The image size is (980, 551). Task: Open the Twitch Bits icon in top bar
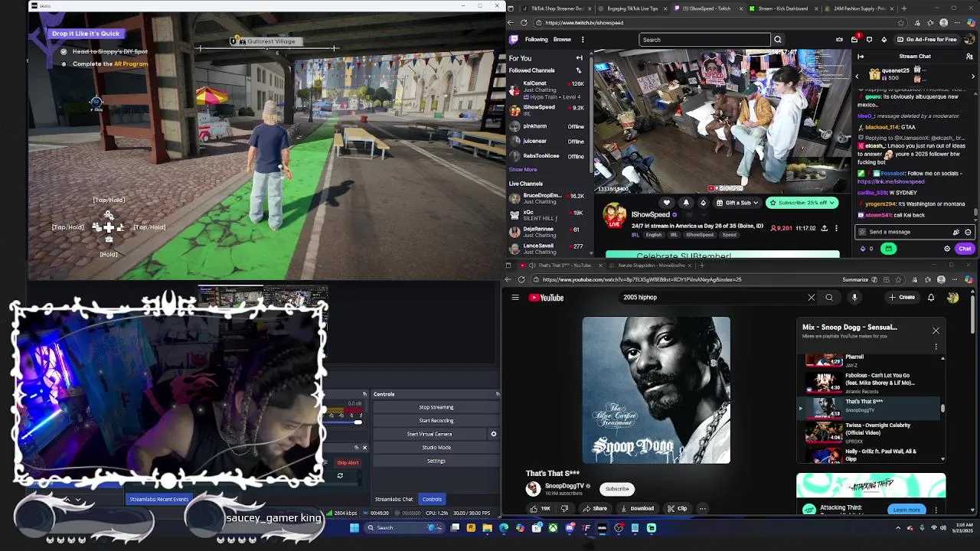click(x=884, y=40)
